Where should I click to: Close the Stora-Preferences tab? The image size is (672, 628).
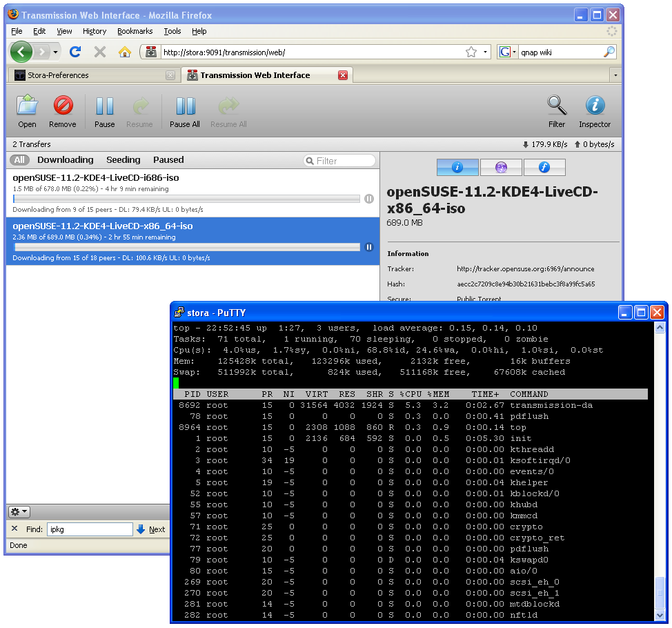tap(170, 75)
